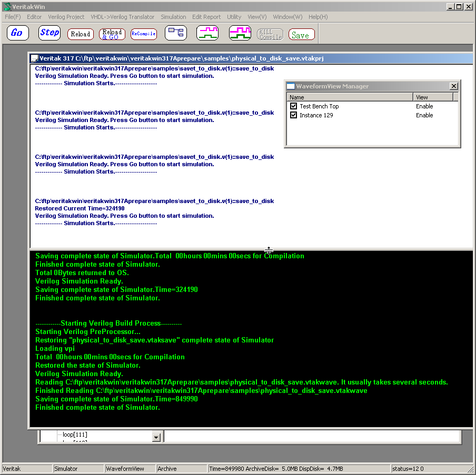Click the Total 0Bytes returned to OS line
The height and width of the screenshot is (475, 476).
tap(82, 272)
